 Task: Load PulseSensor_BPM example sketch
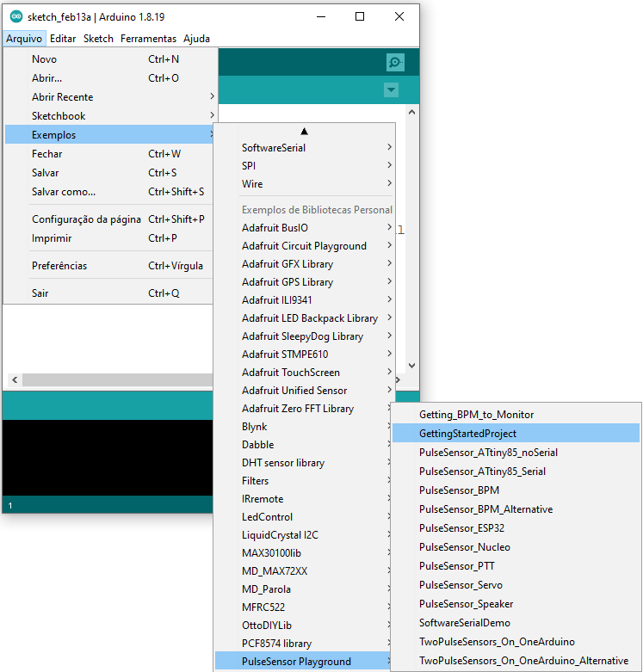(x=516, y=490)
